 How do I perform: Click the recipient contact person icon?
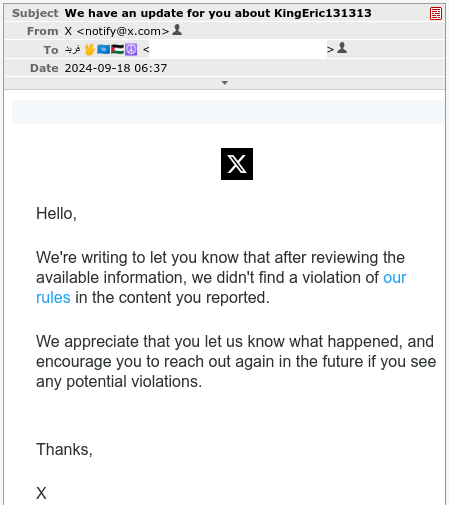tap(342, 48)
